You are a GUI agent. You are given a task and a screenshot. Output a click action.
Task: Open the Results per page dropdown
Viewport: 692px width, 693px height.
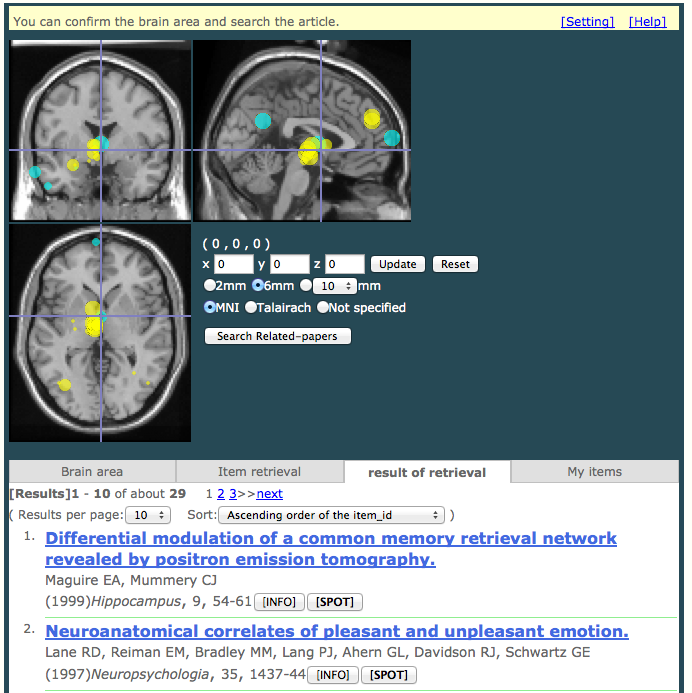(150, 515)
